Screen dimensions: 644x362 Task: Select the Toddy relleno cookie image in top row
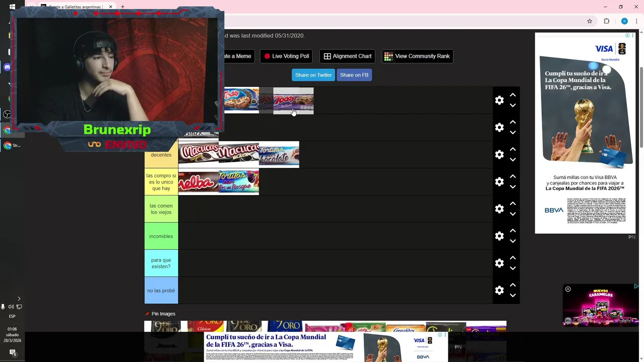[293, 101]
